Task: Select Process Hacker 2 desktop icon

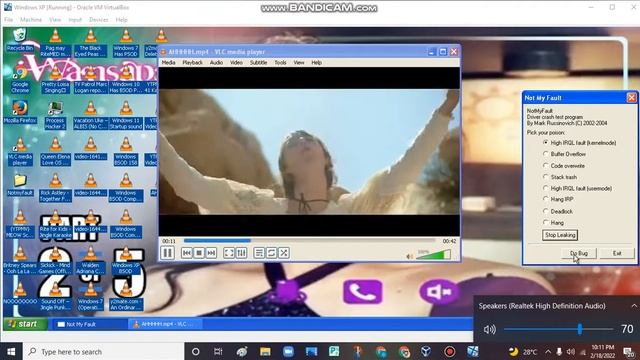Action: point(55,115)
